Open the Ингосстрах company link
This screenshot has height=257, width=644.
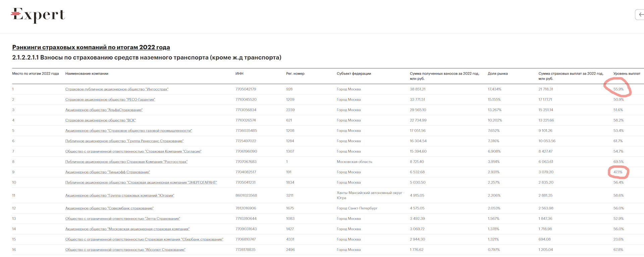tap(117, 89)
